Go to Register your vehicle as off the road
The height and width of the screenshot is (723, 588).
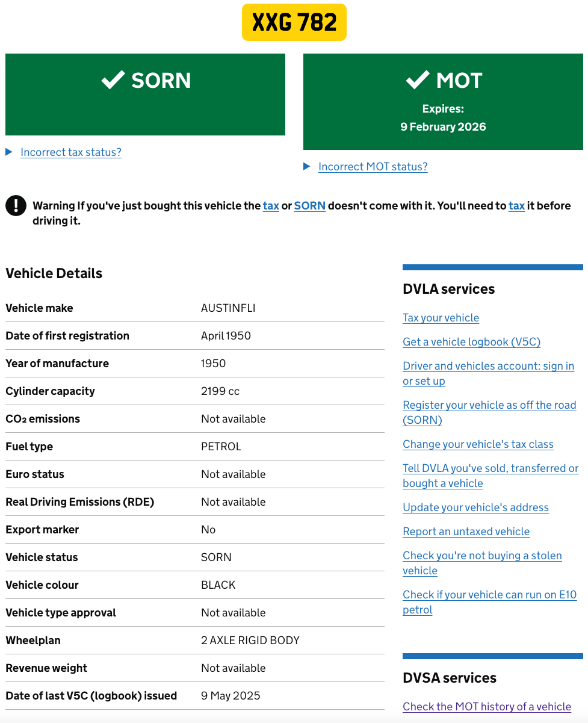[489, 405]
